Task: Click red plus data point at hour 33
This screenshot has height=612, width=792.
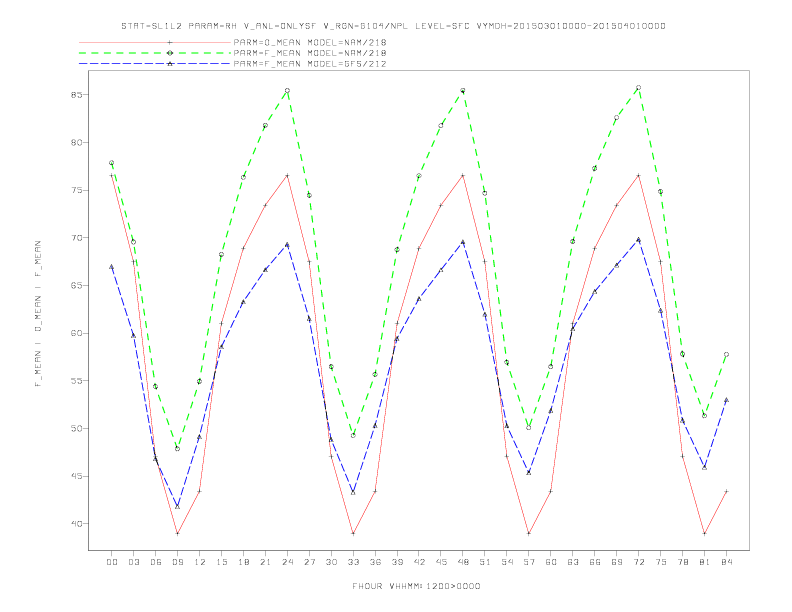Action: pos(353,533)
